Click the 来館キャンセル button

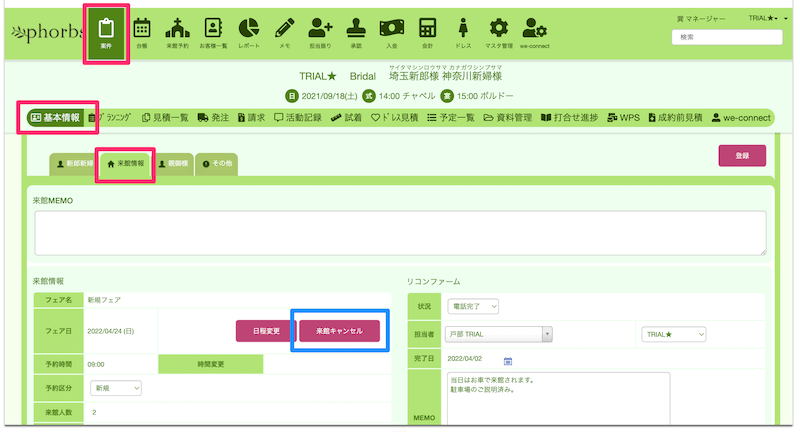339,331
